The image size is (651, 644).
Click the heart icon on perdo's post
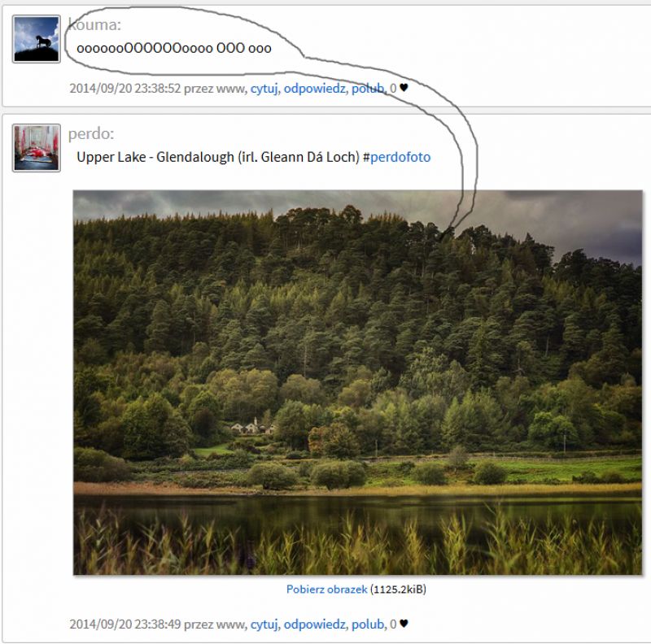pos(404,623)
